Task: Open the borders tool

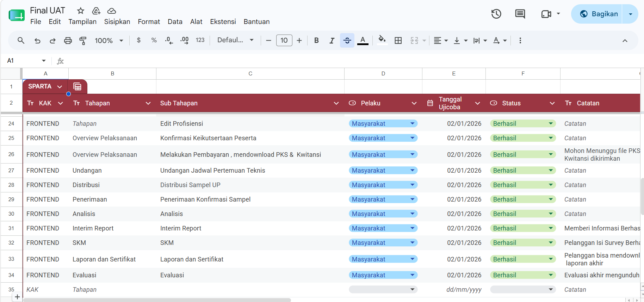Action: (398, 41)
